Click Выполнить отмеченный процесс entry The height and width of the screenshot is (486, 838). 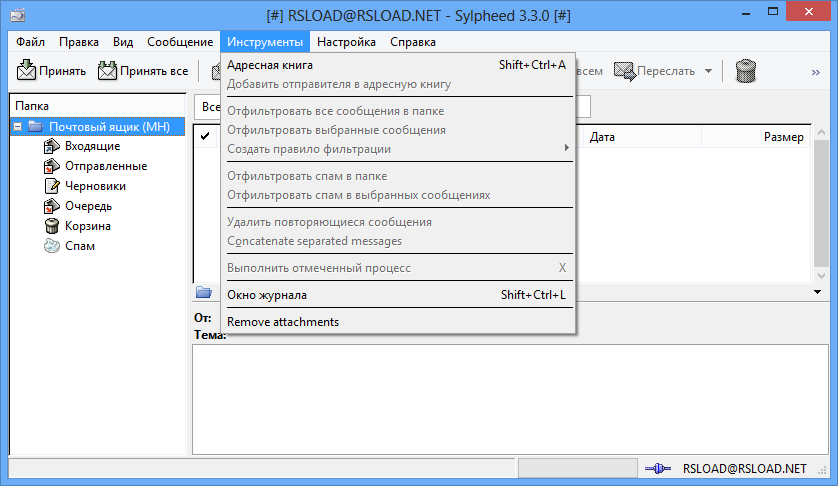click(x=398, y=268)
